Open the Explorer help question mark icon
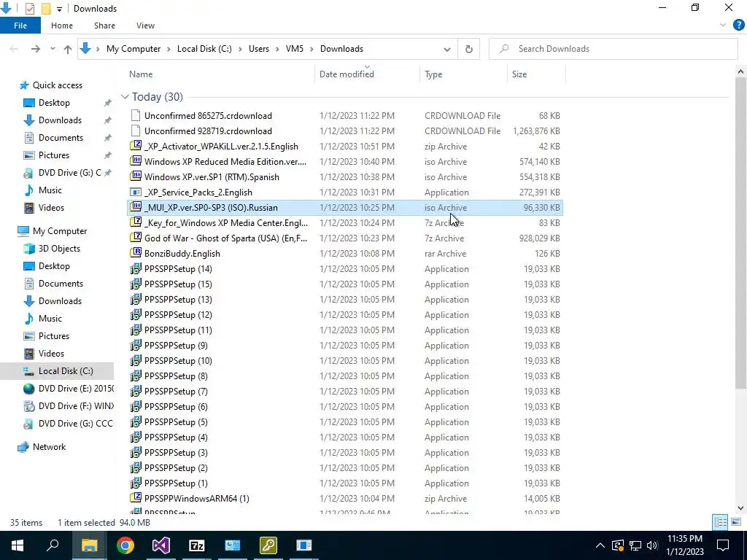 pos(738,26)
